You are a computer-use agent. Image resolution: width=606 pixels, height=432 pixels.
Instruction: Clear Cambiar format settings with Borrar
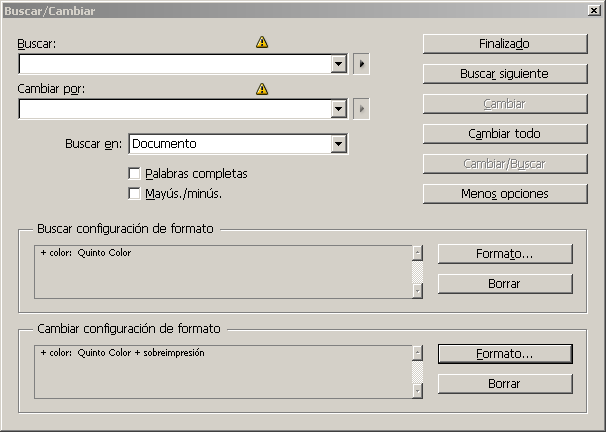tap(505, 384)
